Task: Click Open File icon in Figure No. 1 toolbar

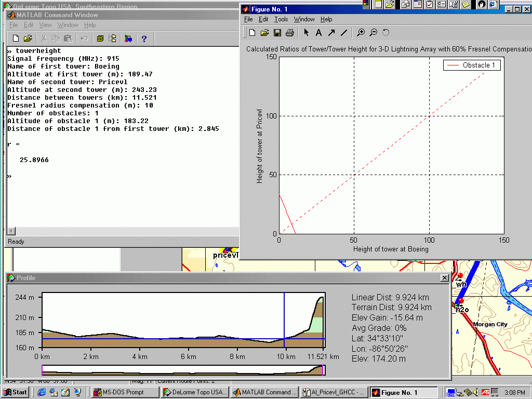Action: 264,33
